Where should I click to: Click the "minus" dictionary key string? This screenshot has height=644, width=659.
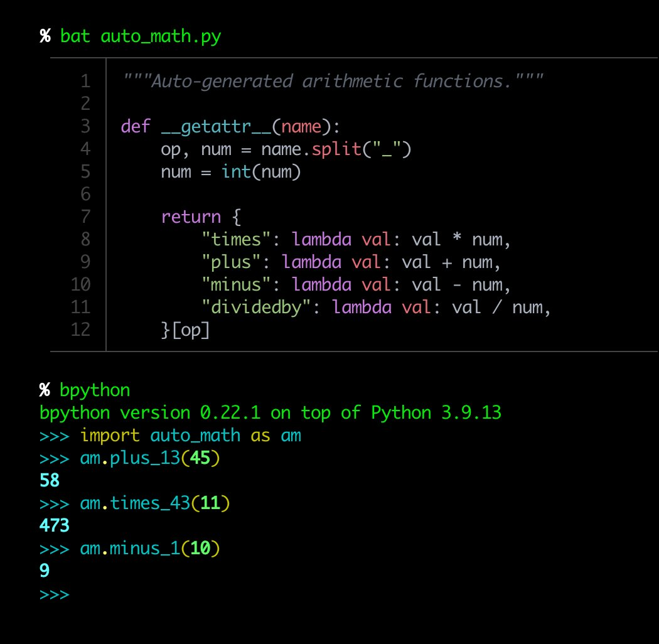[238, 284]
